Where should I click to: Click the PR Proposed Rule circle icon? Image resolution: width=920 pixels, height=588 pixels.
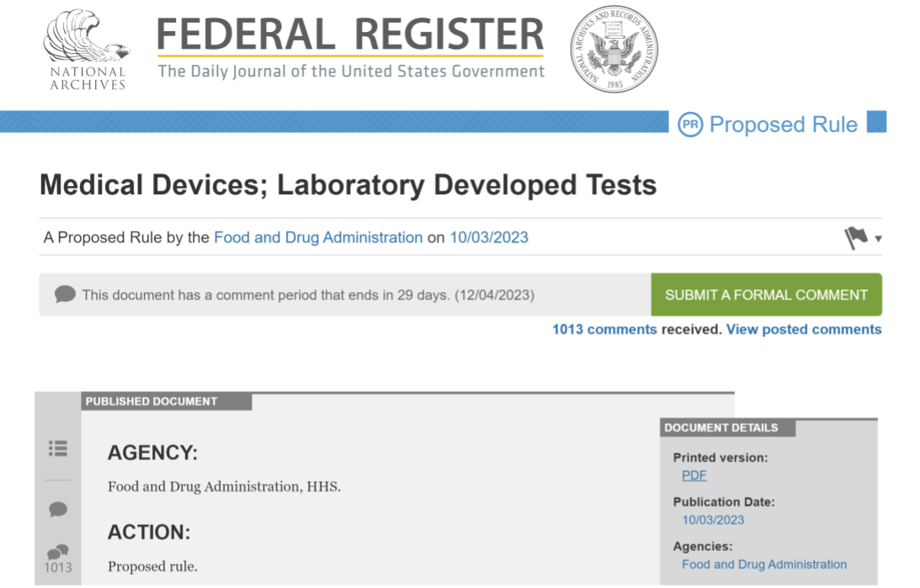coord(690,124)
